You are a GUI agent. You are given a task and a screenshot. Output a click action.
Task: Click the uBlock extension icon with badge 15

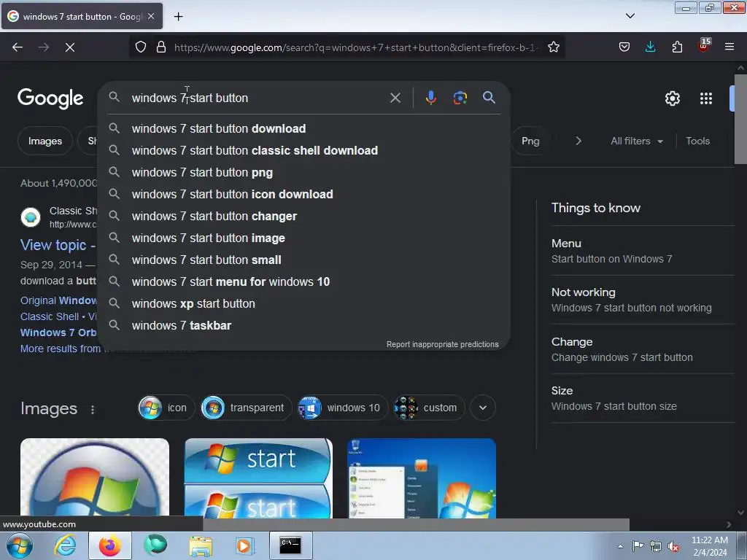[704, 46]
